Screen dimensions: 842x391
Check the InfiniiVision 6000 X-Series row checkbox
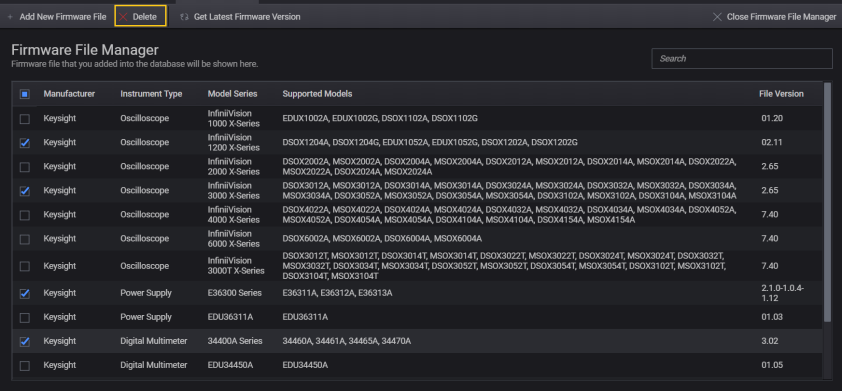click(25, 239)
